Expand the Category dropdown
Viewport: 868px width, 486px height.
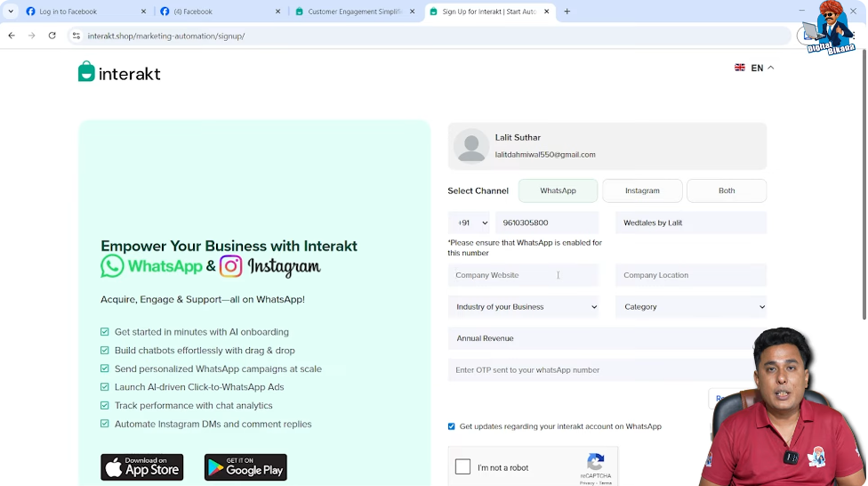tap(691, 306)
